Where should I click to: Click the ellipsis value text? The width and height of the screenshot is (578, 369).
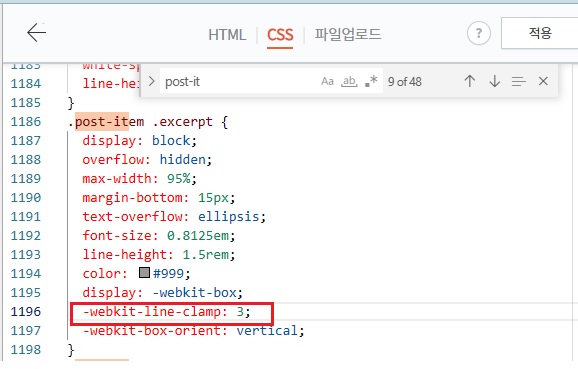229,216
